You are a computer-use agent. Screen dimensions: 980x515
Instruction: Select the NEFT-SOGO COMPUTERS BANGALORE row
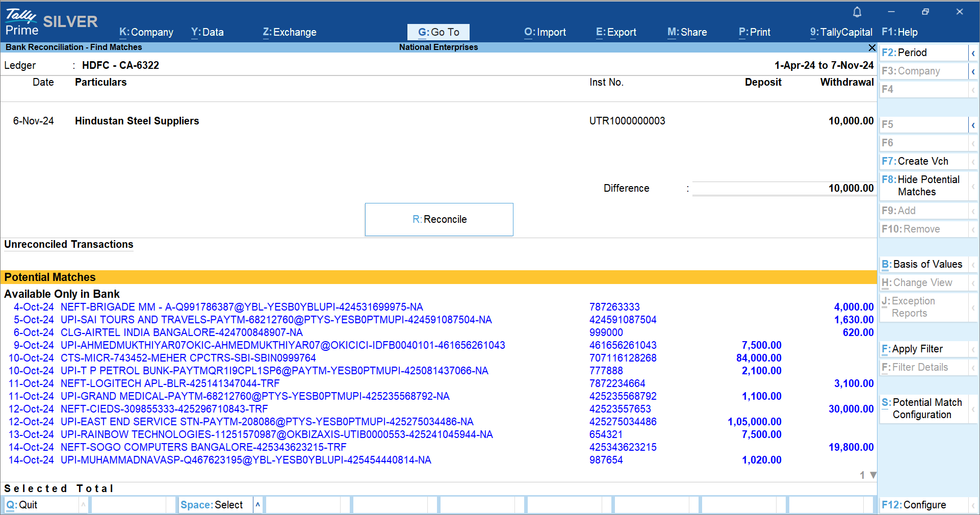439,447
